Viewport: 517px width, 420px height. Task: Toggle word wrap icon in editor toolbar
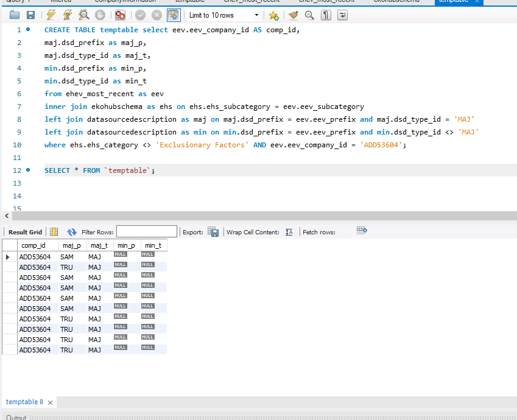click(343, 15)
